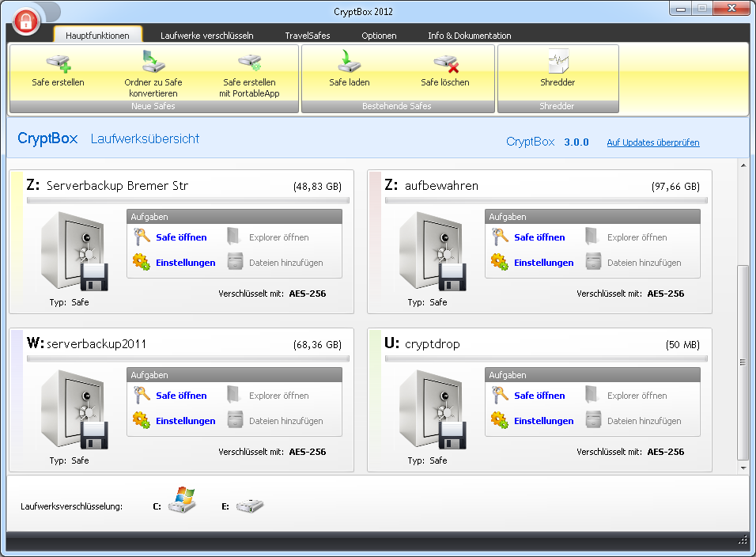
Task: Click Explorer öffnen icon for Serverbackup Bremer Str
Action: 234,237
